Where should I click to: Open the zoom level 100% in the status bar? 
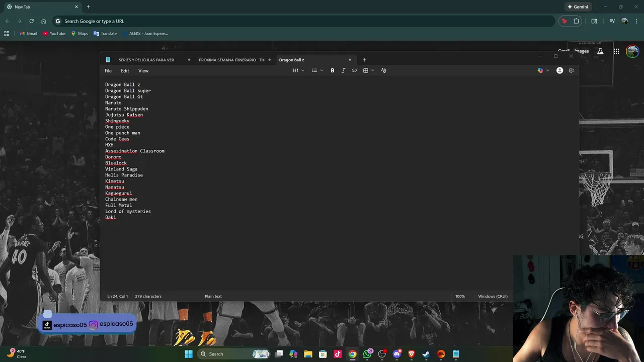click(x=460, y=296)
